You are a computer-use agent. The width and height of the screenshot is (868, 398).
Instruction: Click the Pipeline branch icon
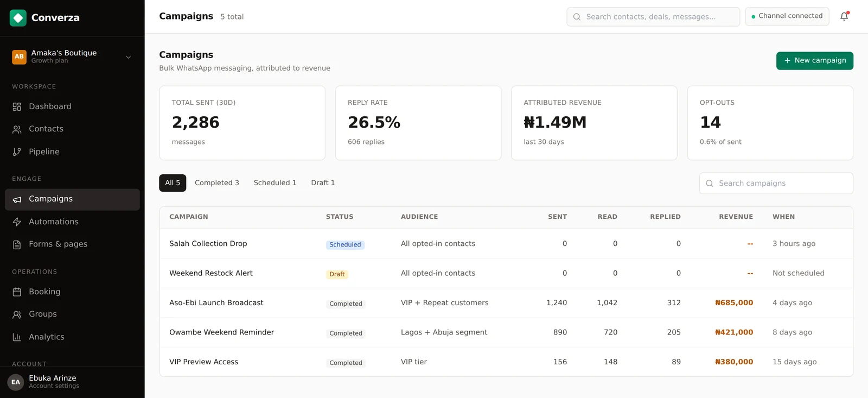click(x=17, y=152)
